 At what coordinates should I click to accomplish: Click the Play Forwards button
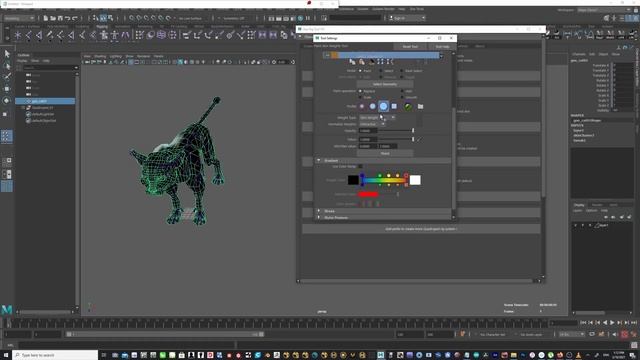click(612, 322)
